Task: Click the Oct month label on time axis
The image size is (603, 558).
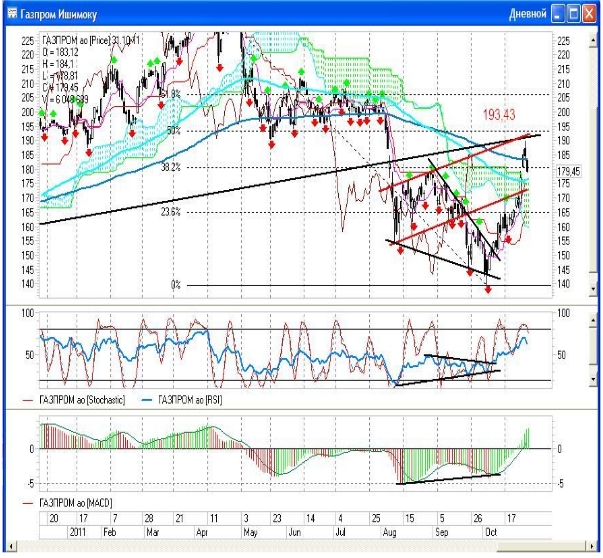Action: pyautogui.click(x=491, y=532)
